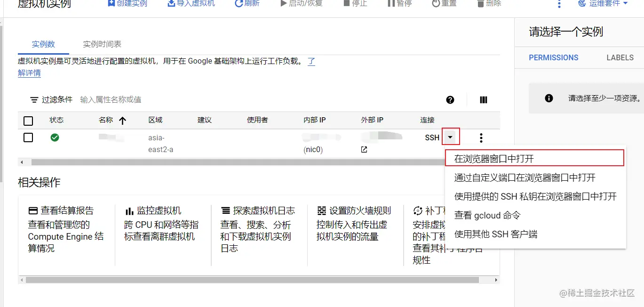Screen dimensions: 644x307
Task: Select Open in browser window (在浏览器窗口中打开)
Action: click(x=534, y=159)
